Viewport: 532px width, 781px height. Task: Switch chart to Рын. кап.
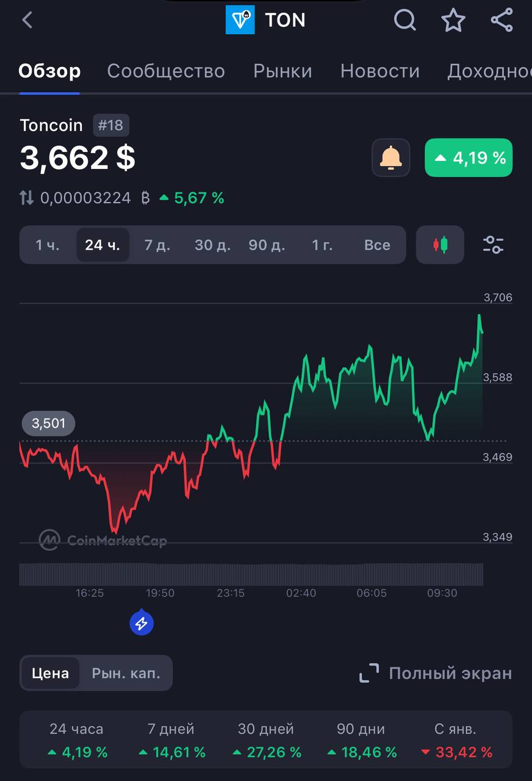(x=126, y=673)
